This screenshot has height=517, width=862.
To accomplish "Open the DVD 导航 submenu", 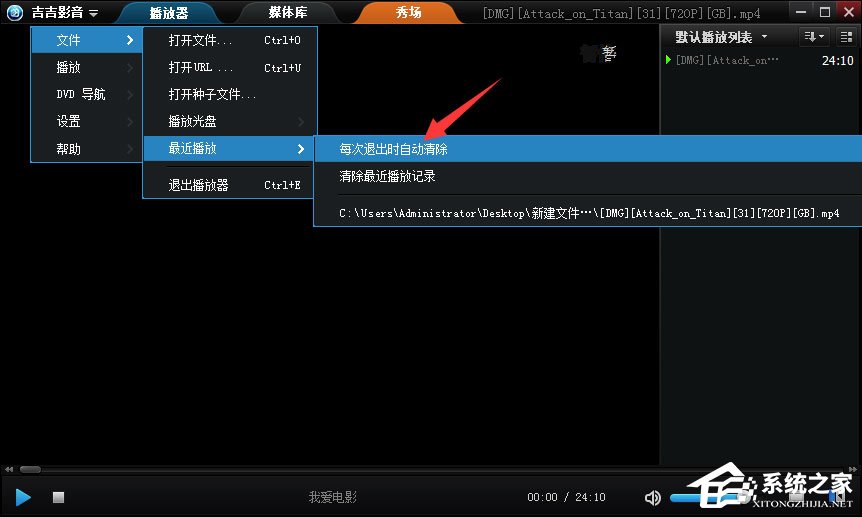I will 87,94.
